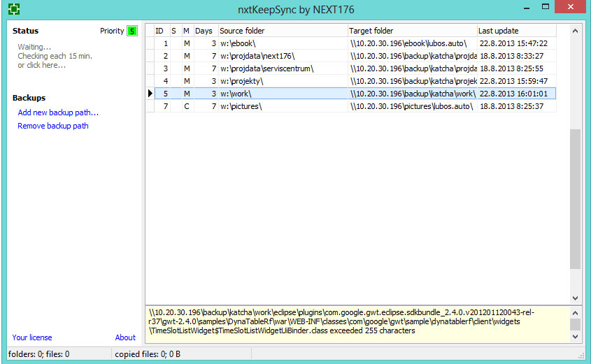Open the 'Your license' link

click(32, 337)
